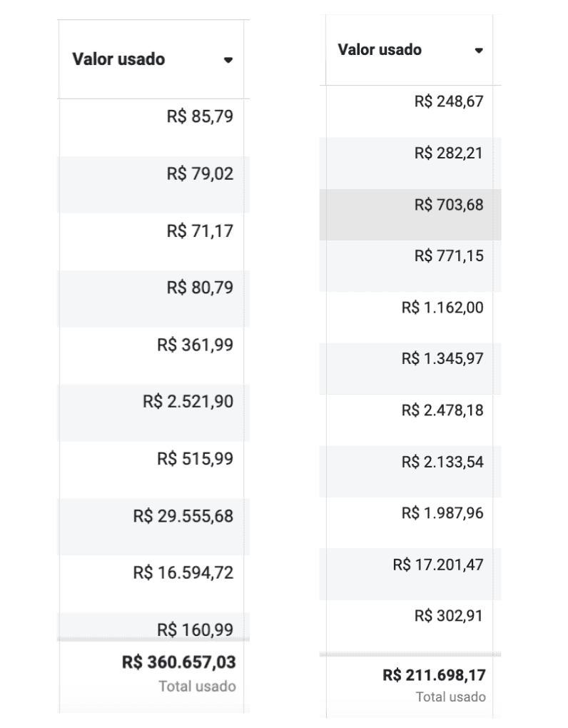This screenshot has width=568, height=728.
Task: Click the left Valor usado sort arrow
Action: point(228,60)
